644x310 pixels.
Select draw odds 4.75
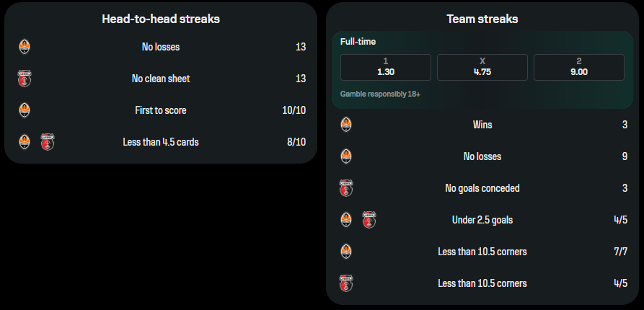point(482,67)
